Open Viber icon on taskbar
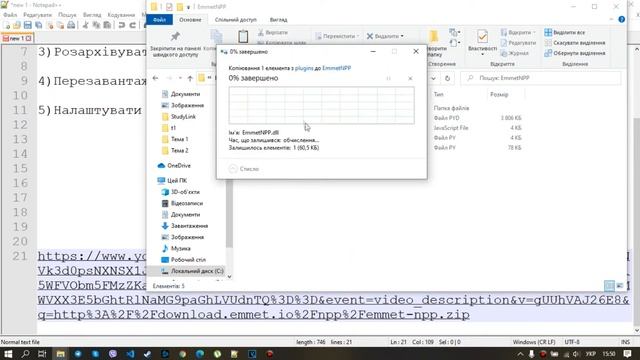640x360 pixels. (x=113, y=354)
